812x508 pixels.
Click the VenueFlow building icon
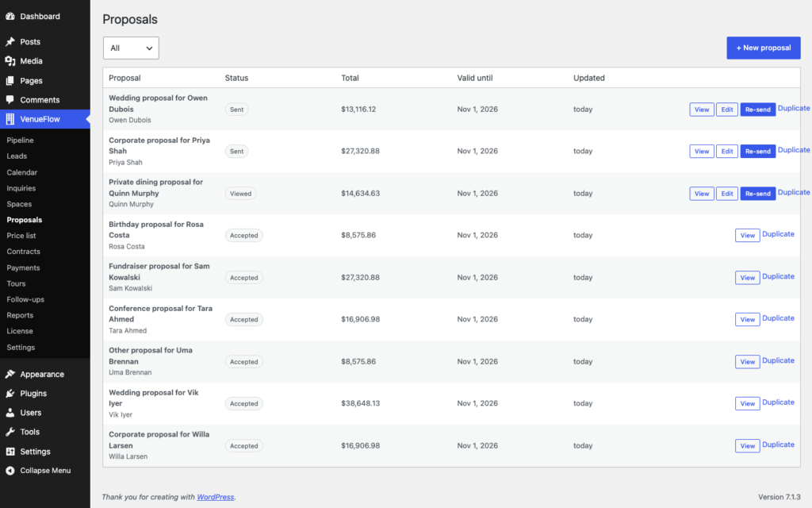tap(10, 119)
